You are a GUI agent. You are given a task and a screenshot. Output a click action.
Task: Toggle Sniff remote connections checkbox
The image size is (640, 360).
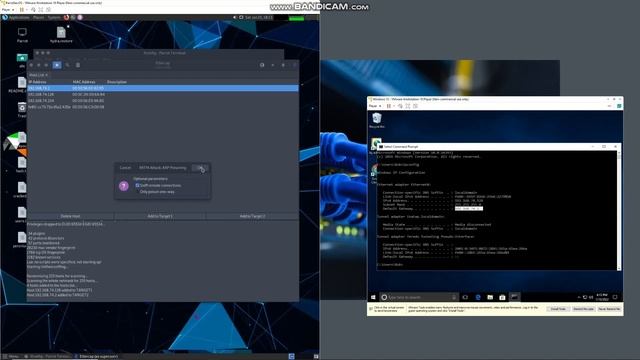click(138, 185)
